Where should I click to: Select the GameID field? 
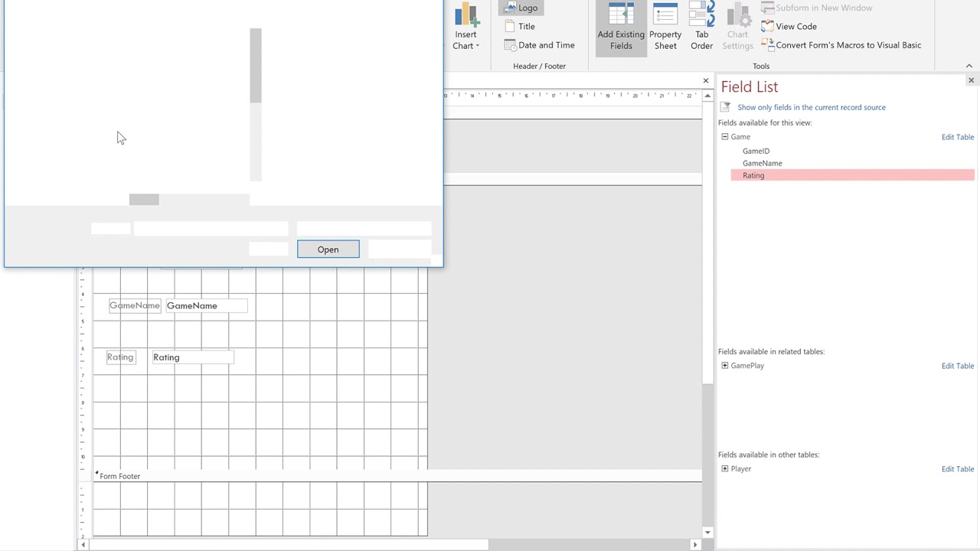[x=756, y=151]
